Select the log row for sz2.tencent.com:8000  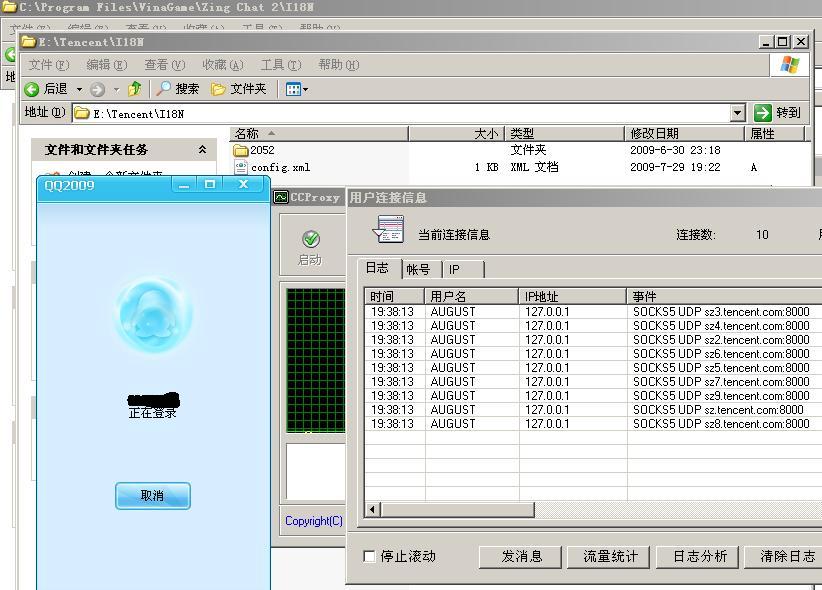click(593, 340)
